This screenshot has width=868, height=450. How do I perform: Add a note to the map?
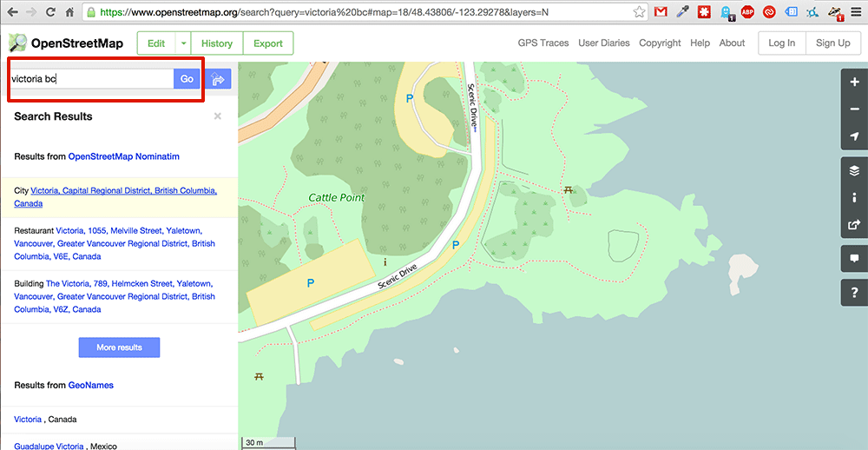854,258
